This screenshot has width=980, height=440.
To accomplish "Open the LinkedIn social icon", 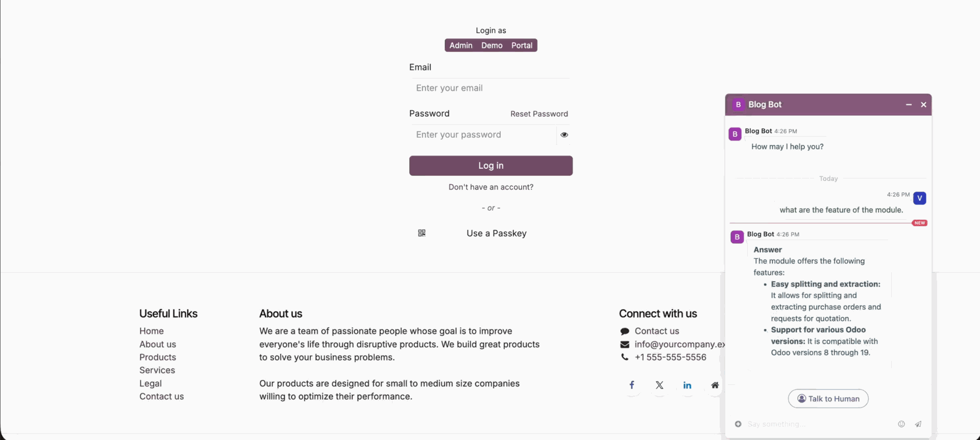I will pos(687,385).
